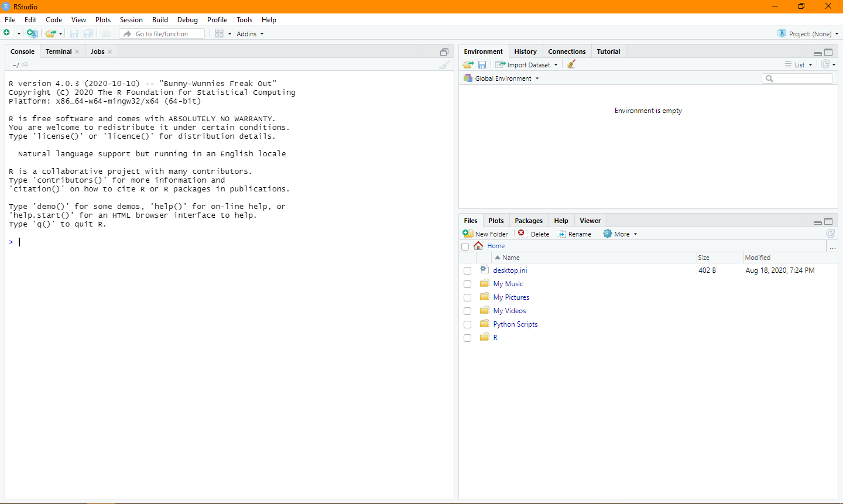Restore the Console pane size icon

tap(444, 52)
